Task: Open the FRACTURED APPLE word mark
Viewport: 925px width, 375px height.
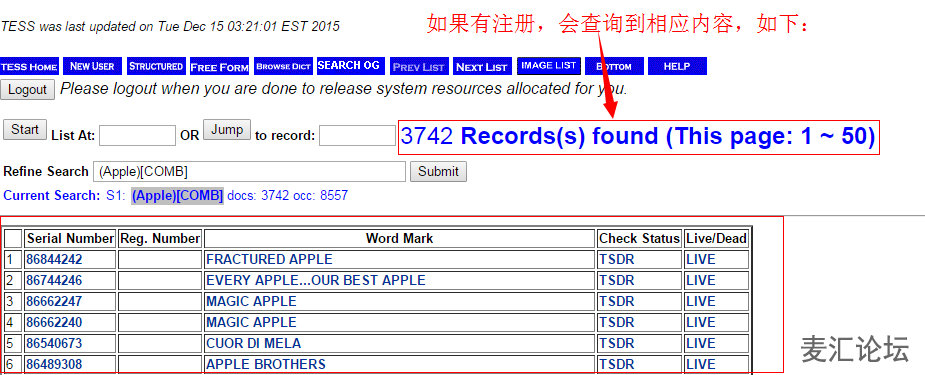Action: click(269, 259)
